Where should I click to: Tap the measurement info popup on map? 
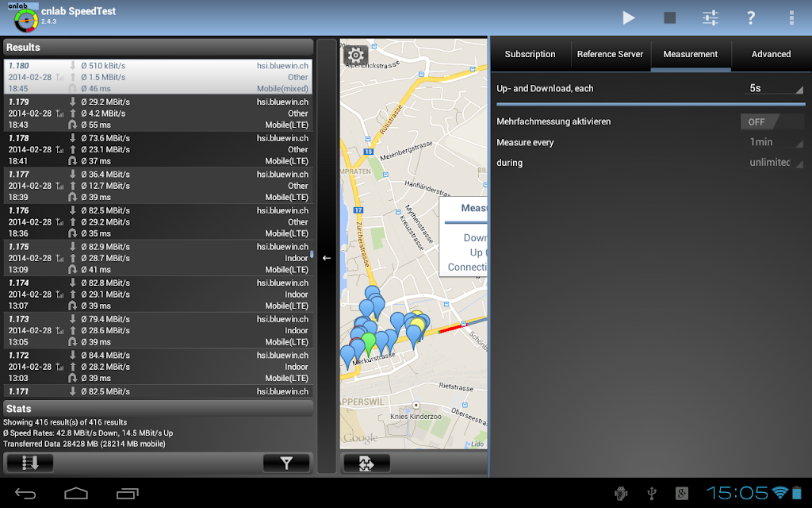tap(463, 237)
